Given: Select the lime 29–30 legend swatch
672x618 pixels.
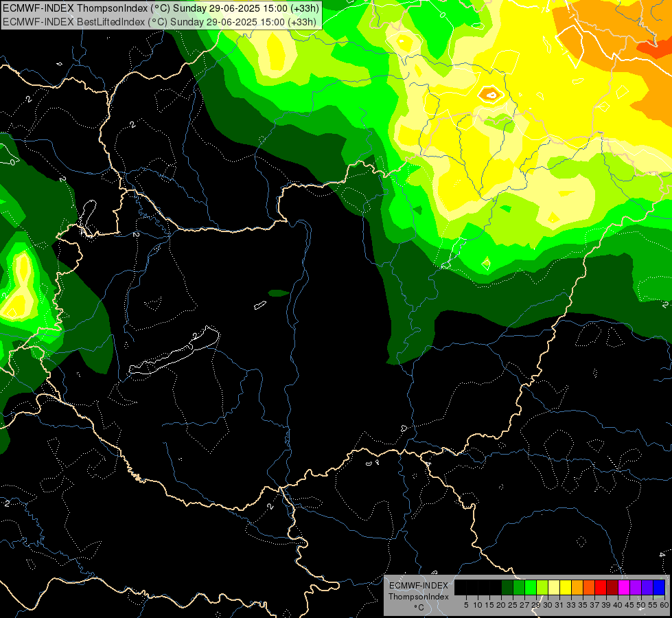Looking at the screenshot, I should [542, 587].
